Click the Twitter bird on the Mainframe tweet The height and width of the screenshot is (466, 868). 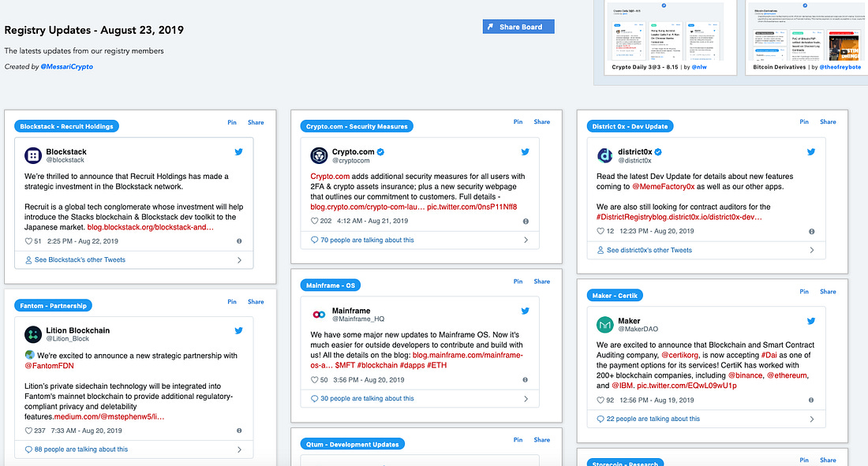pyautogui.click(x=526, y=311)
